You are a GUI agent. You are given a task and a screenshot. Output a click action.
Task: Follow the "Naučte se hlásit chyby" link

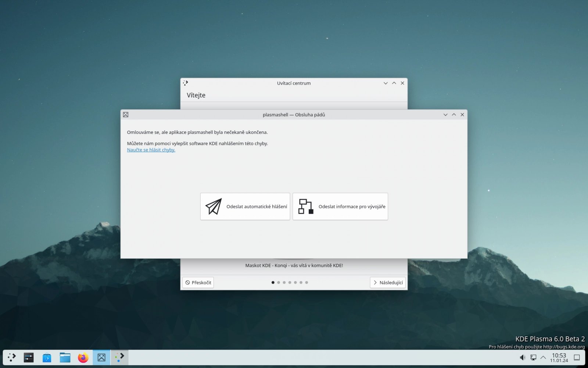coord(151,150)
